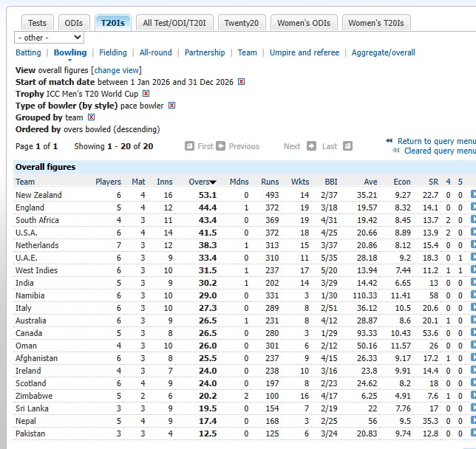Remove the ICC Men's T20 World Cup trophy filter
476x449 pixels.
146,94
